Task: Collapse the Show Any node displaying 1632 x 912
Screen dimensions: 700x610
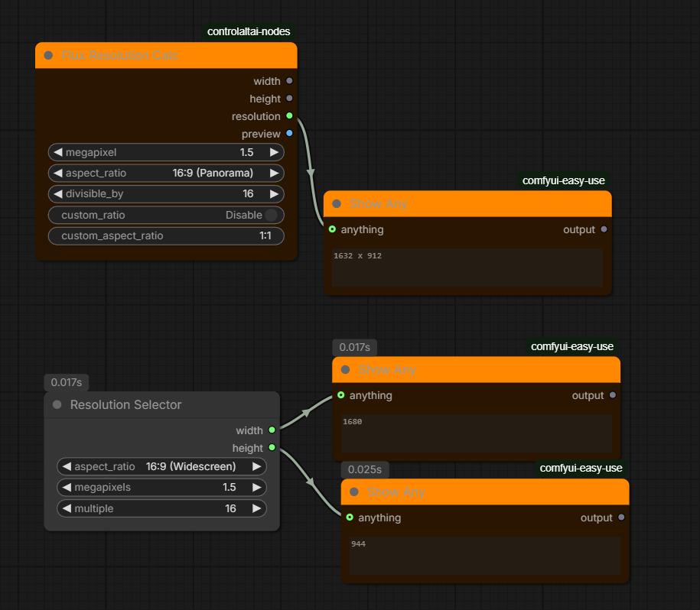Action: tap(337, 204)
